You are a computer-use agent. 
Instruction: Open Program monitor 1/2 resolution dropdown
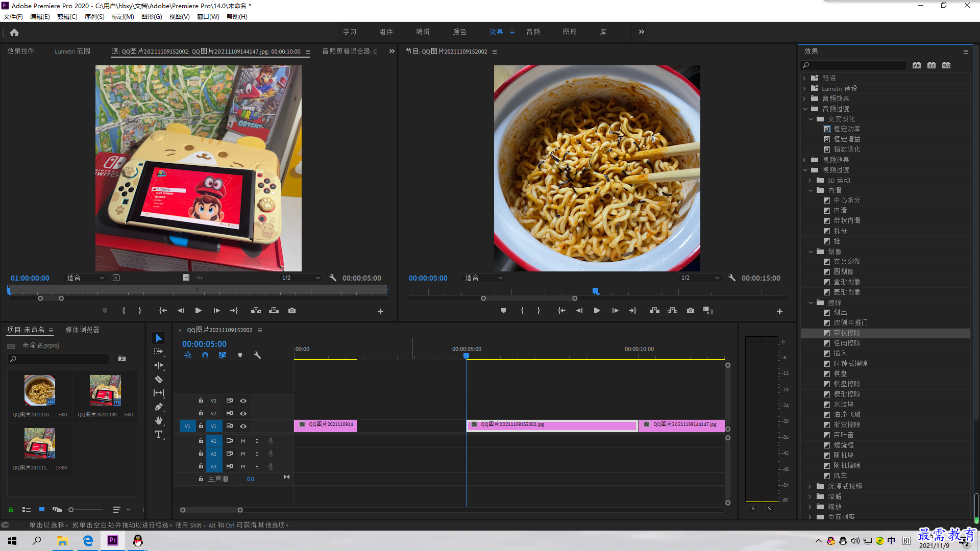(700, 278)
